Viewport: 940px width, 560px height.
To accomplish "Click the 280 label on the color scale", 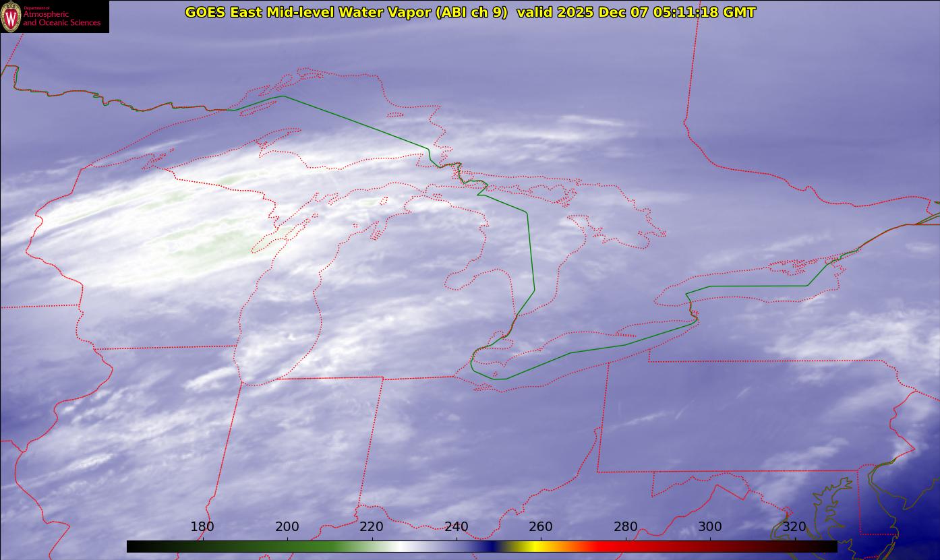I will point(626,526).
